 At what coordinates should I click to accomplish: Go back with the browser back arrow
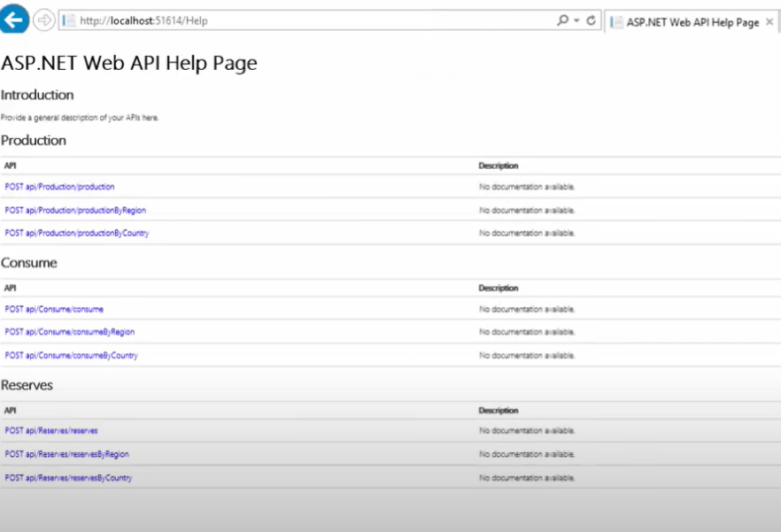(x=14, y=19)
